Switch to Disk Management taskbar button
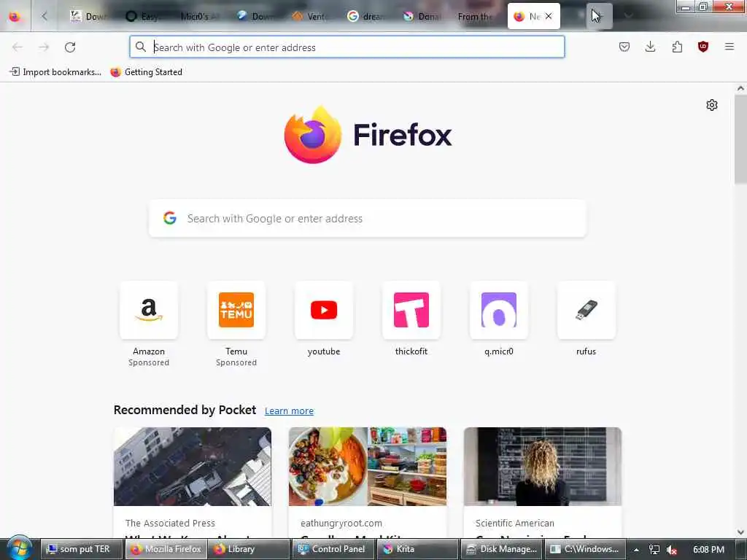This screenshot has height=560, width=747. (x=501, y=549)
